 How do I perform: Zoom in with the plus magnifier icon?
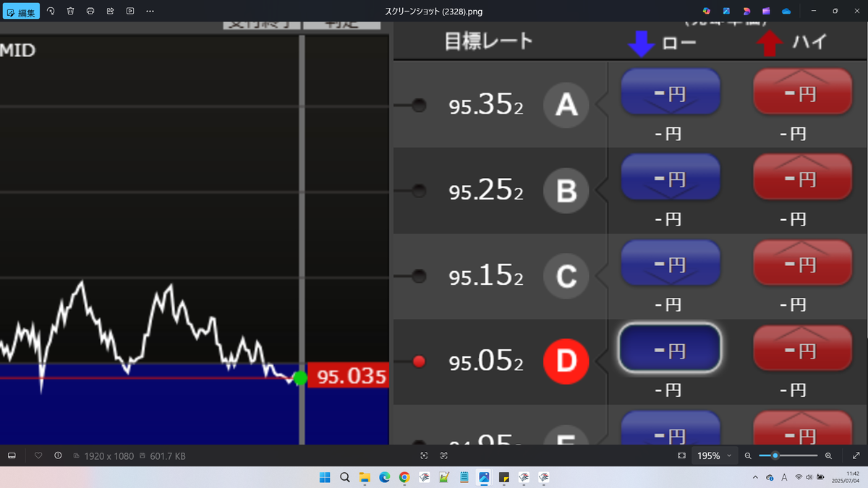(828, 455)
